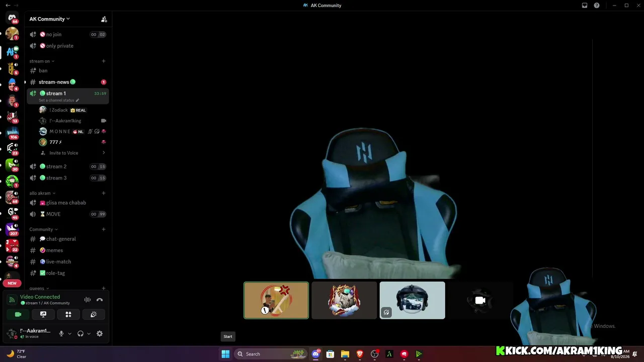Viewport: 644px width, 362px height.
Task: Open the stream 1 voice channel row
Action: 68,96
